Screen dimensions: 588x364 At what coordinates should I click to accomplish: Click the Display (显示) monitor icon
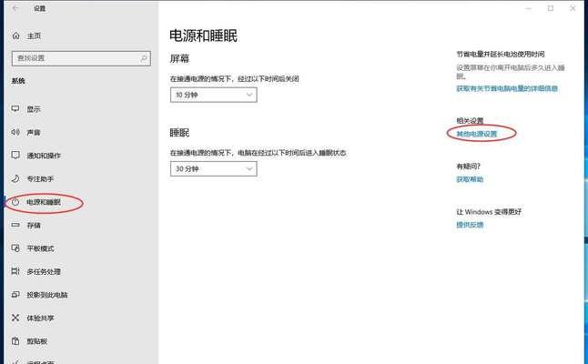tap(15, 108)
